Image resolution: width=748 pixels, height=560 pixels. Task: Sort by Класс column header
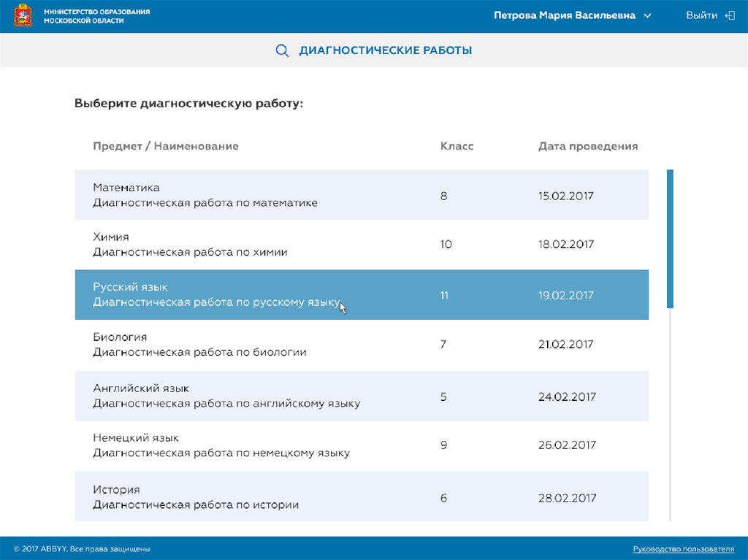(457, 146)
